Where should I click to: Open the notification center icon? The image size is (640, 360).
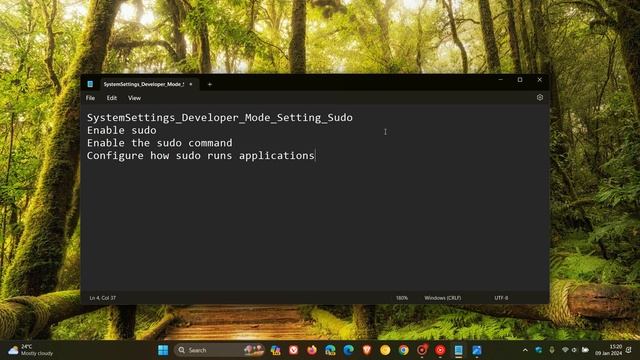[629, 350]
